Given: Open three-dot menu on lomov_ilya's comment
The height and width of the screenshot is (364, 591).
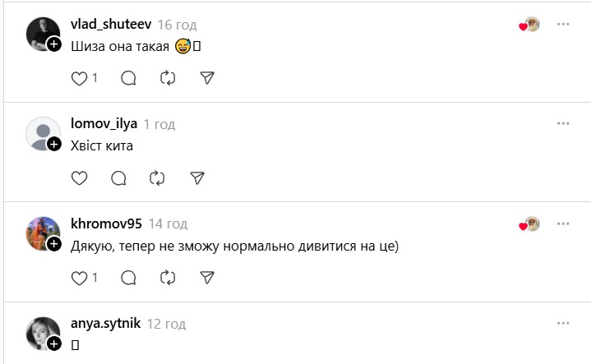Looking at the screenshot, I should click(x=563, y=123).
